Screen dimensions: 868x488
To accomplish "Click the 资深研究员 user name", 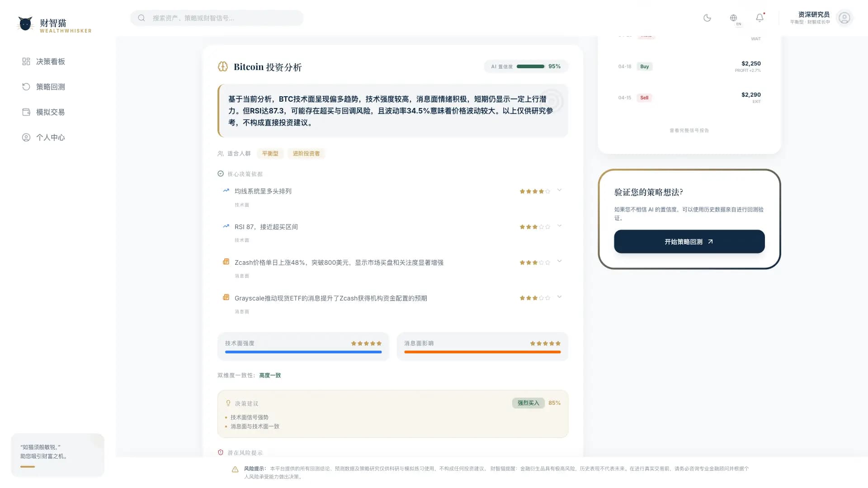I will (x=814, y=14).
